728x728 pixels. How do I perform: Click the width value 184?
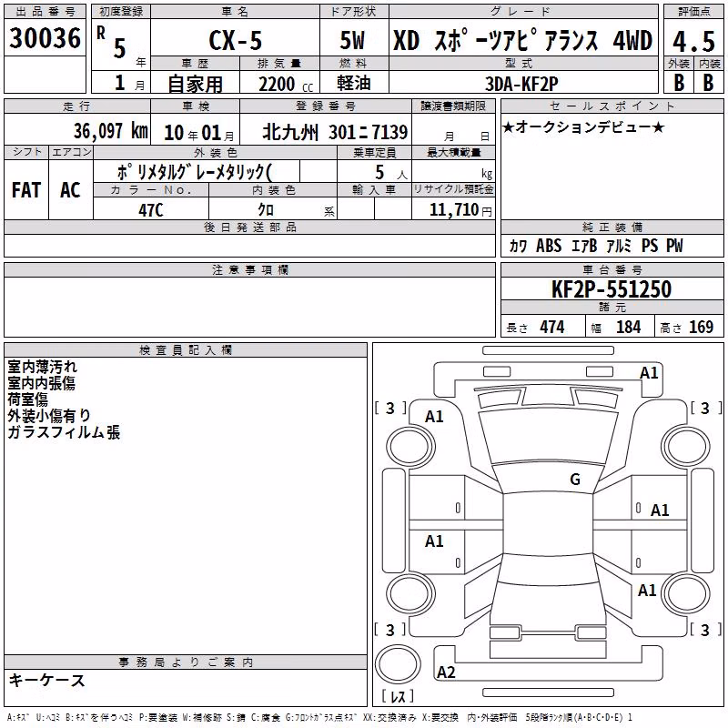(628, 327)
